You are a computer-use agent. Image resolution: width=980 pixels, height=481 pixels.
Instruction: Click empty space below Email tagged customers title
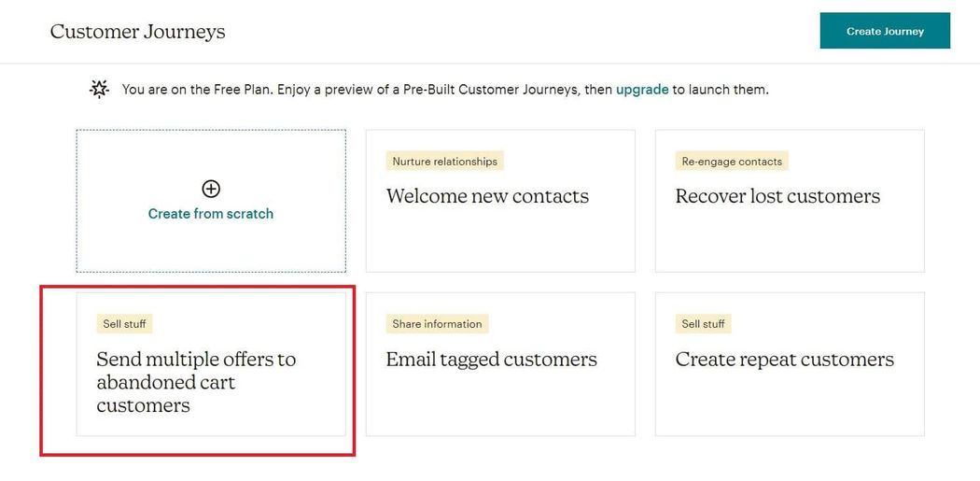(499, 403)
